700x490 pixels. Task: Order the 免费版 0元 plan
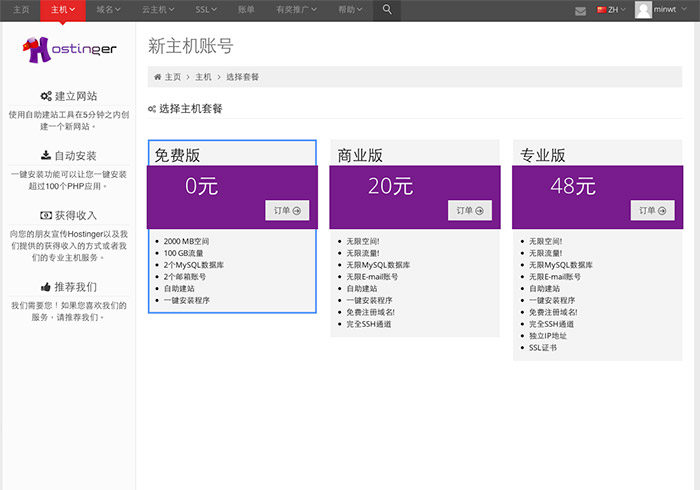click(x=287, y=210)
